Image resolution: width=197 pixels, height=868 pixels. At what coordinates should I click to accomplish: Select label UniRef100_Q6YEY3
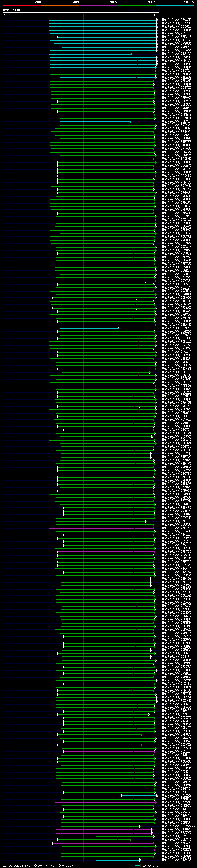[x=176, y=328]
